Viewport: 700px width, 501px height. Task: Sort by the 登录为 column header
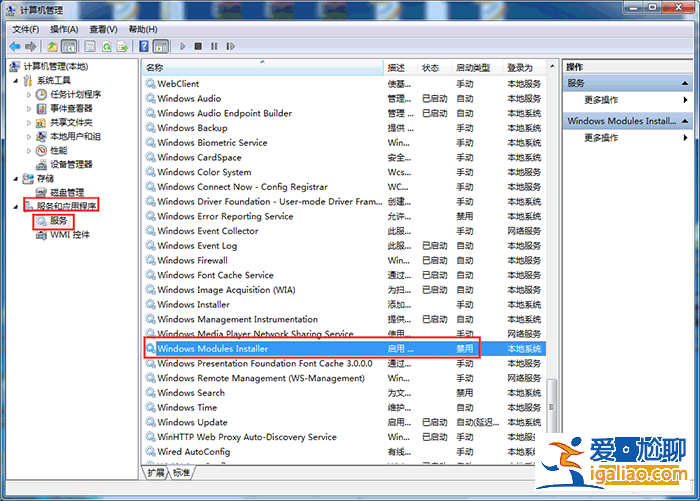[525, 67]
